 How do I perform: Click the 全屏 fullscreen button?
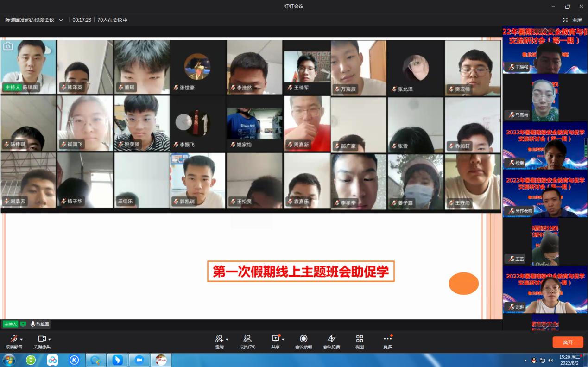(x=572, y=20)
